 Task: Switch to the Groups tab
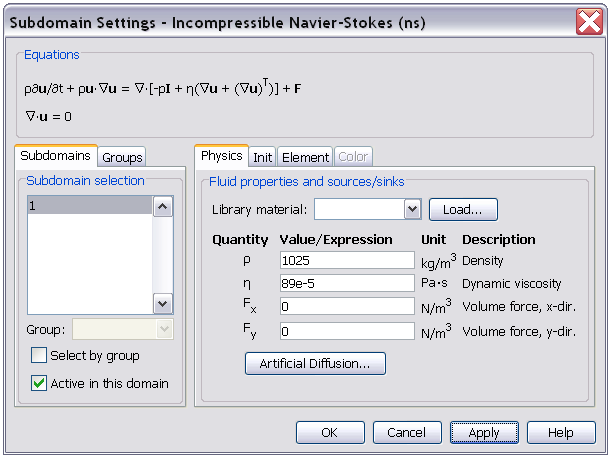tap(122, 157)
